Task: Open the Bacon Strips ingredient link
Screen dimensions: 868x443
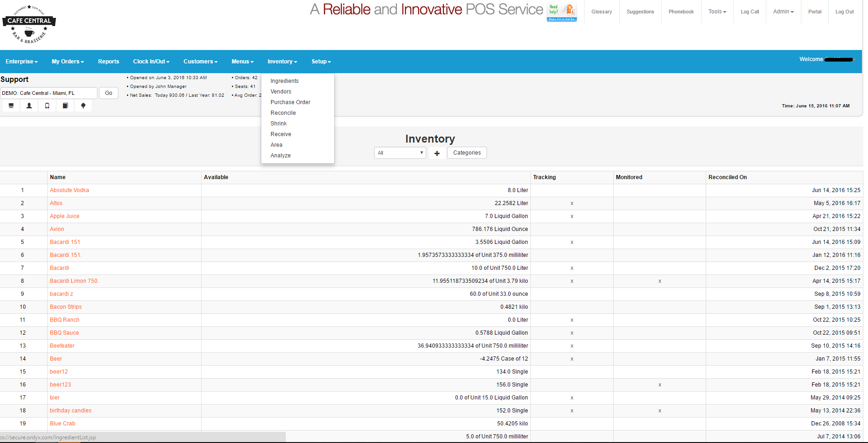Action: coord(66,307)
